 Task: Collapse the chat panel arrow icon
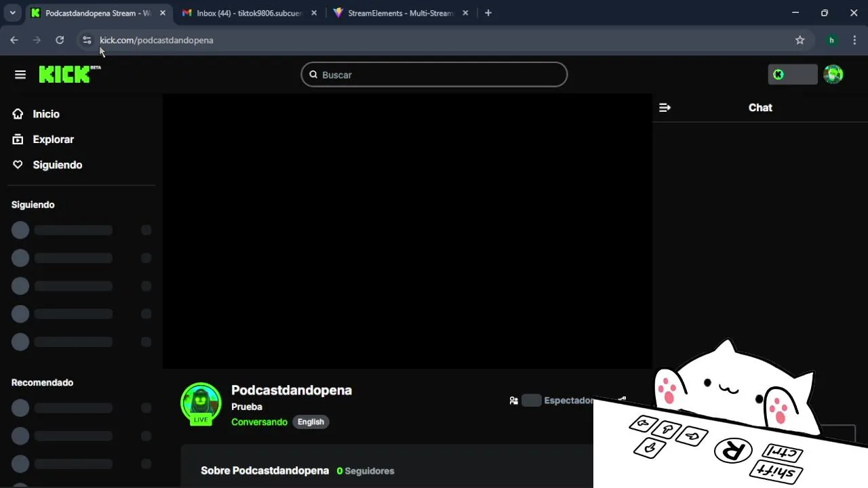665,107
